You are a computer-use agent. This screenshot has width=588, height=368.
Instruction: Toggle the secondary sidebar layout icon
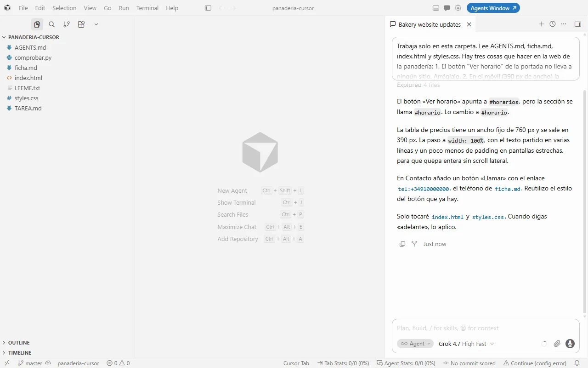coord(578,24)
